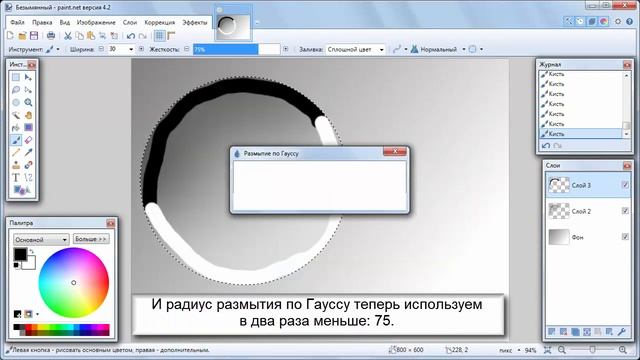Select the Pencil tool
This screenshot has height=360, width=640.
pos(16,153)
